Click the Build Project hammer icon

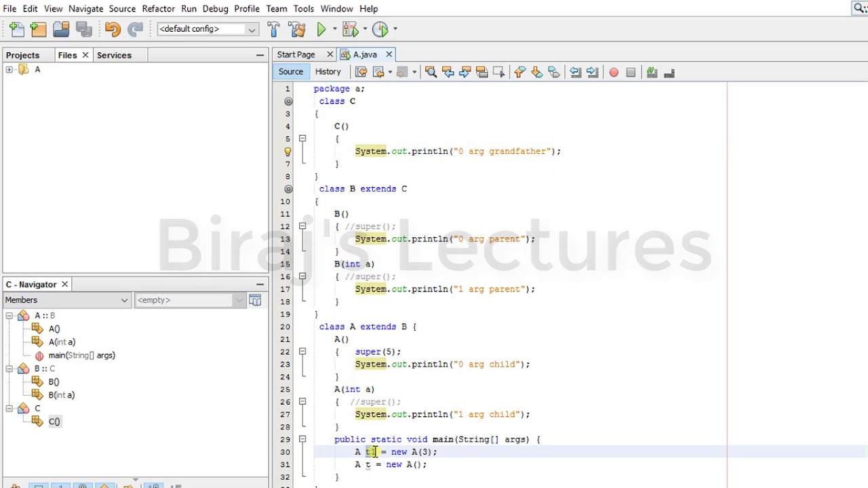tap(273, 29)
